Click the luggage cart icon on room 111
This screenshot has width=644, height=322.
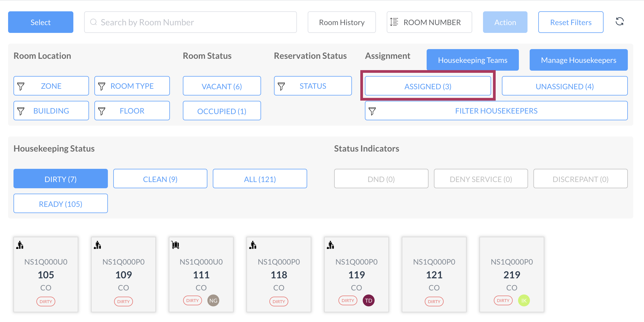175,245
